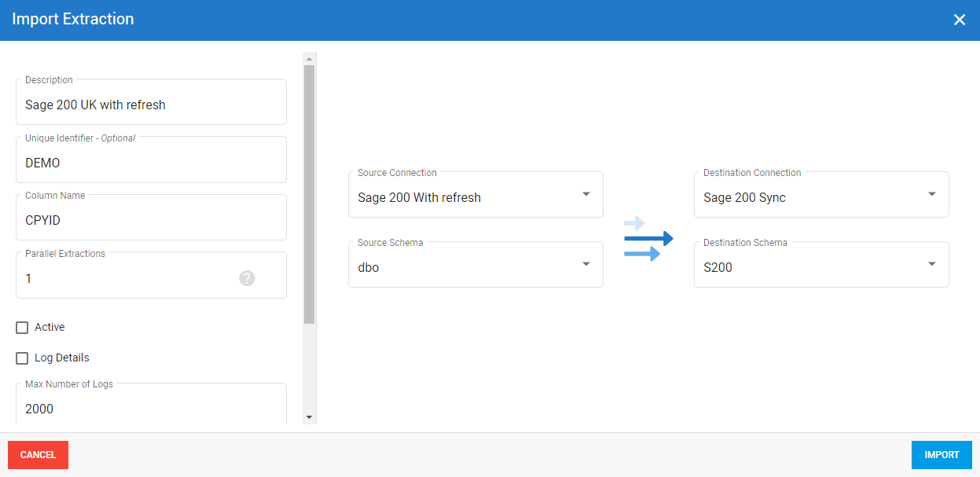
Task: Tick the Log Details checkbox
Action: tap(22, 358)
